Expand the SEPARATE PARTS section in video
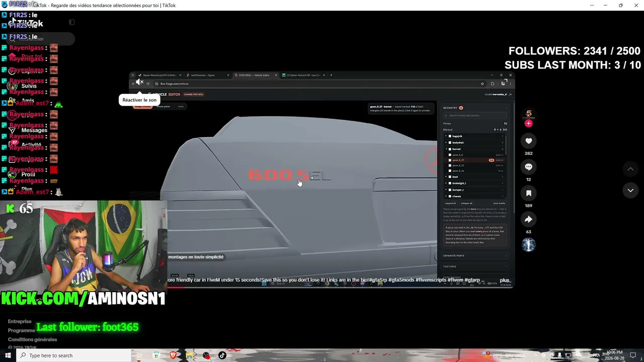The image size is (644, 362). tap(475, 256)
